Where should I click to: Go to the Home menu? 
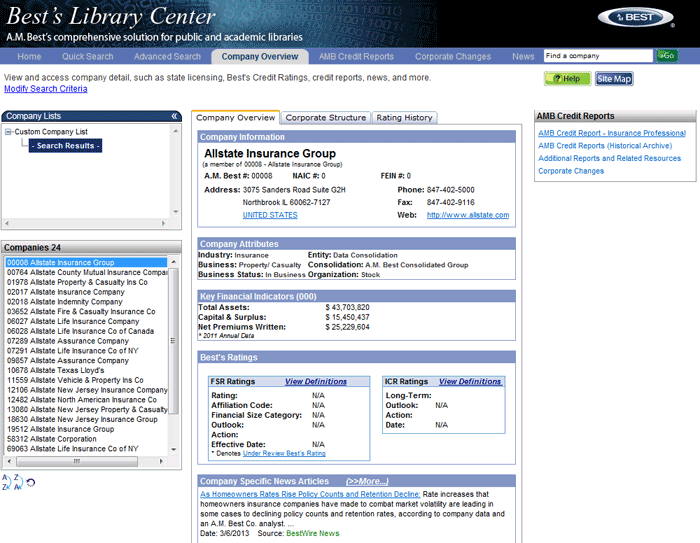click(29, 56)
